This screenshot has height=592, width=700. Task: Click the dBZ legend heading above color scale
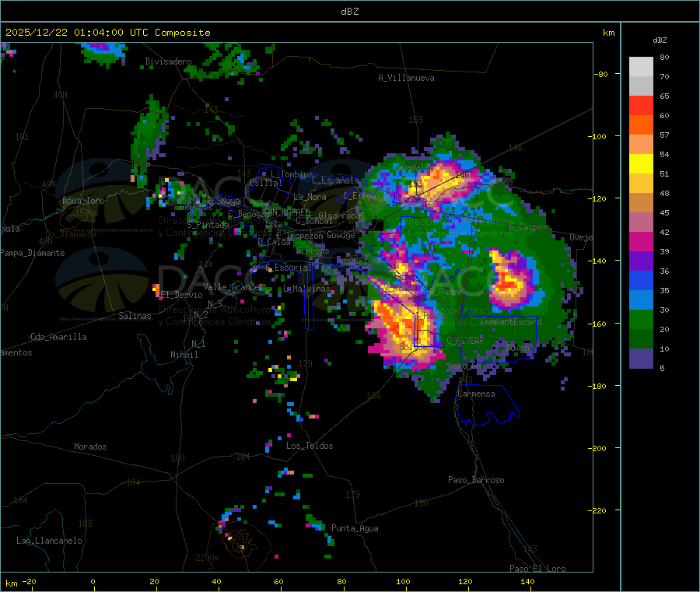point(660,40)
